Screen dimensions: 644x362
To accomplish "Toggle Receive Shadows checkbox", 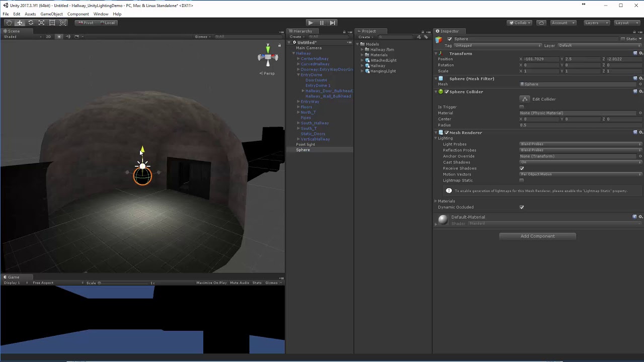I will [522, 168].
